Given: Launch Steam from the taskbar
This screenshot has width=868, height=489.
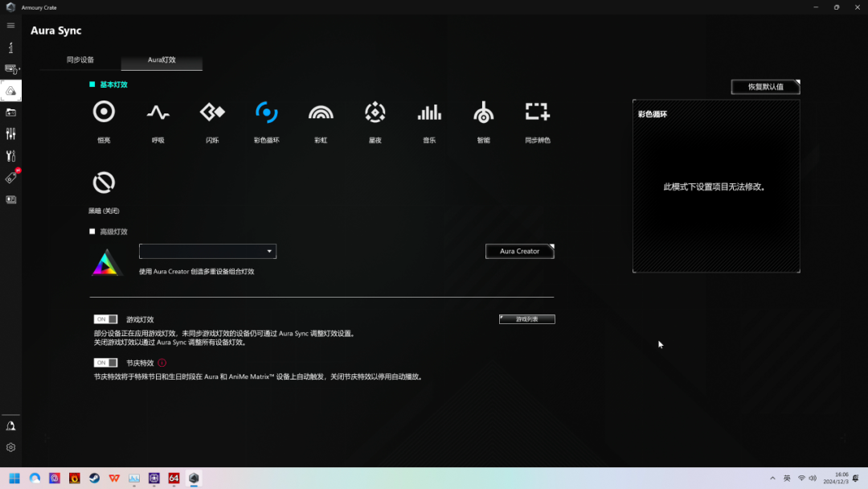Looking at the screenshot, I should click(94, 478).
